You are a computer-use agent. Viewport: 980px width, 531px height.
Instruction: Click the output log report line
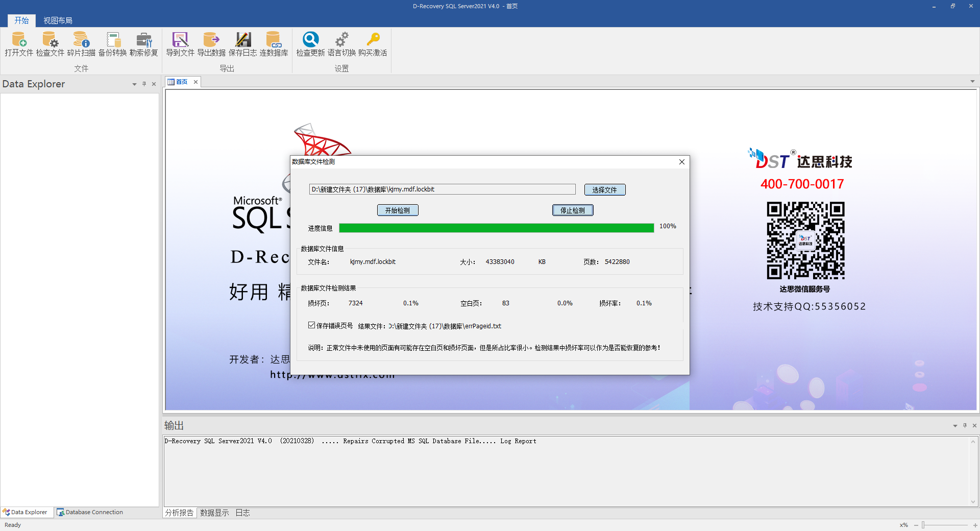tap(350, 441)
